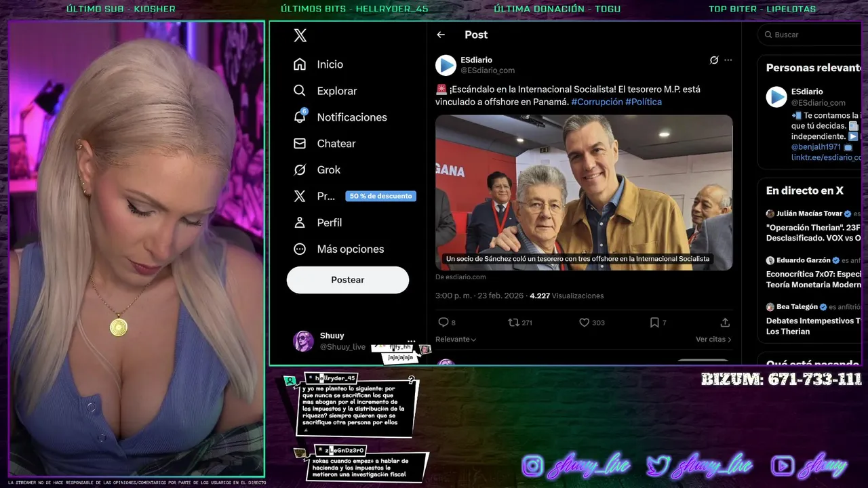Click the X logo in sidebar

(300, 36)
